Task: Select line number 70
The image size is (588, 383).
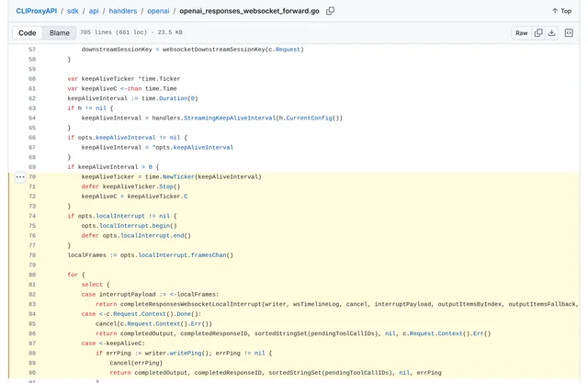Action: (32, 177)
